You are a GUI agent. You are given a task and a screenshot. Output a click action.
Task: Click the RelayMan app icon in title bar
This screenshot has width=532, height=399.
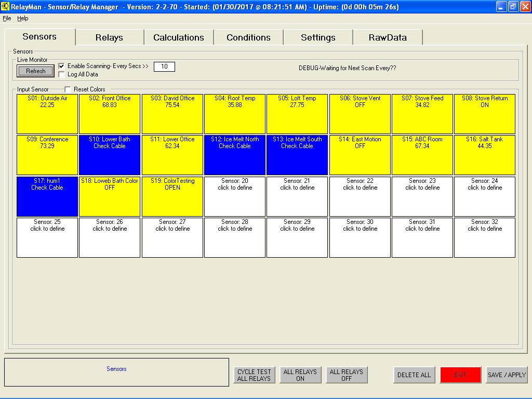tap(6, 7)
